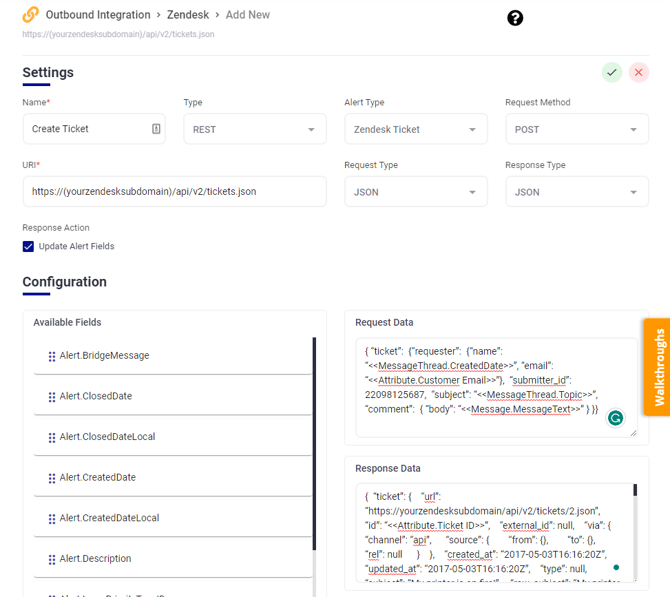670x597 pixels.
Task: Click the URI input field
Action: 174,191
